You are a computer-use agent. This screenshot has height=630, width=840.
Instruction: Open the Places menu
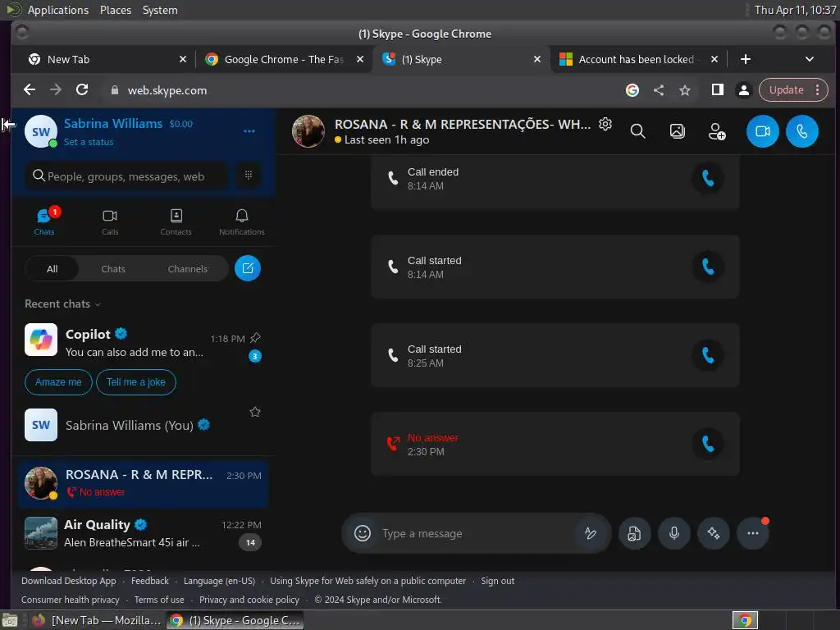coord(115,10)
